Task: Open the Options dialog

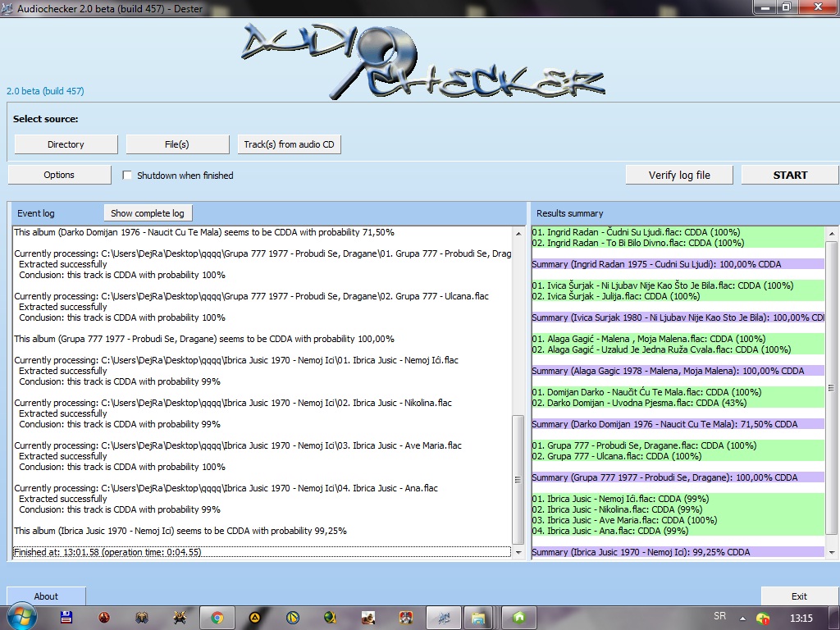Action: 59,175
